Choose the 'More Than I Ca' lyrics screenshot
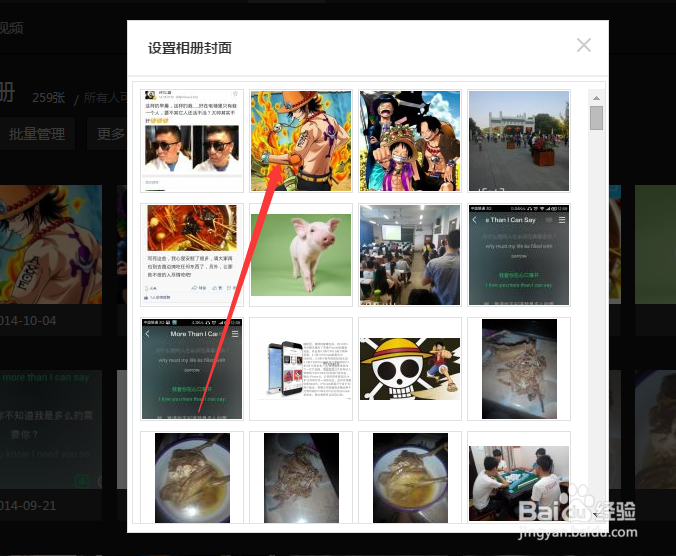The height and width of the screenshot is (556, 676). [192, 369]
